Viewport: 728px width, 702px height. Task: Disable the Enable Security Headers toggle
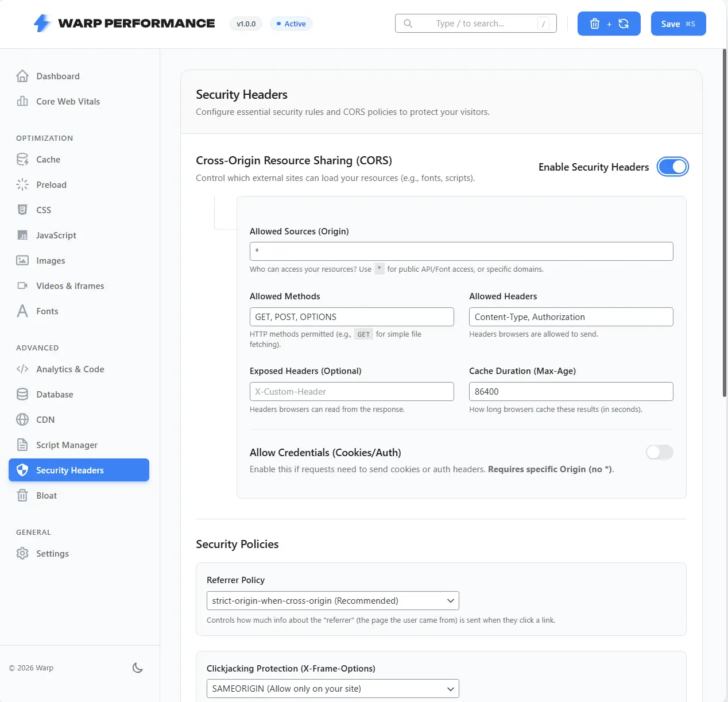point(672,167)
